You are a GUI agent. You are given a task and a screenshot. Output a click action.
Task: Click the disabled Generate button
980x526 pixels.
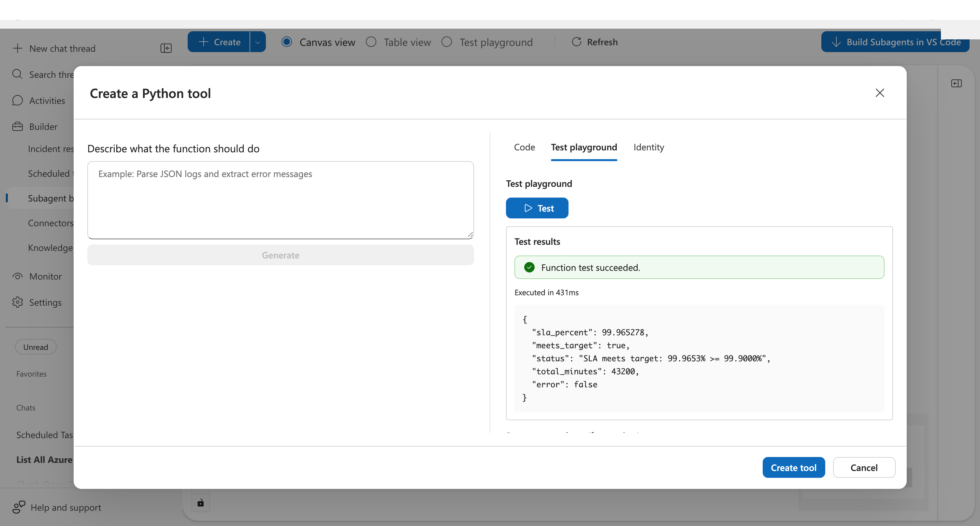[x=281, y=255]
